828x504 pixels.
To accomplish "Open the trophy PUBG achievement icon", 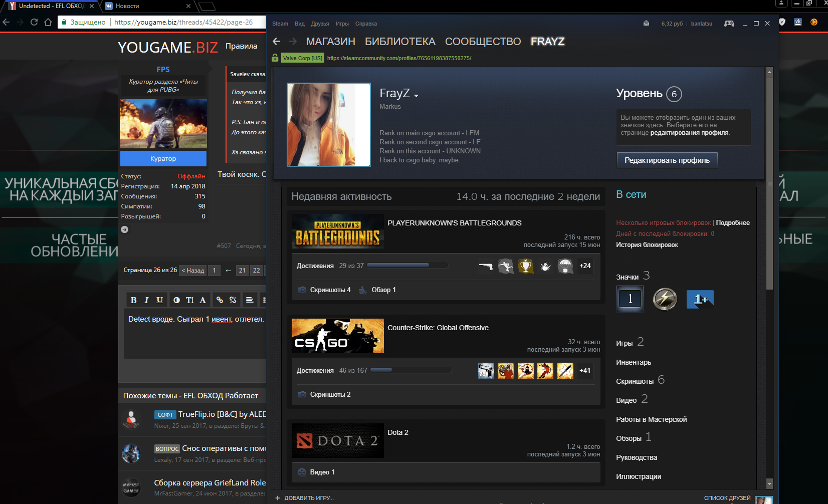I will (526, 266).
